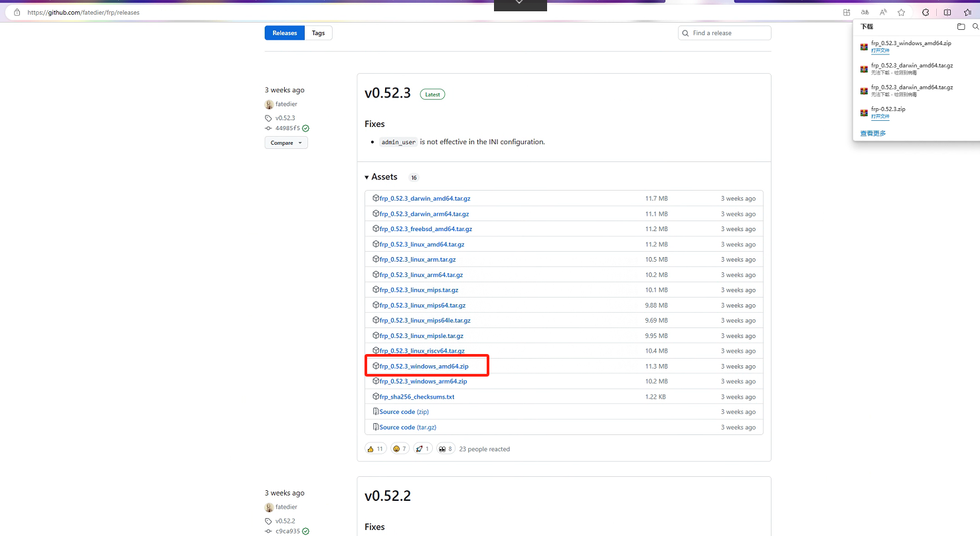The image size is (980, 536).
Task: Click 打开文件 under frp-0.52.3.zip
Action: [880, 116]
